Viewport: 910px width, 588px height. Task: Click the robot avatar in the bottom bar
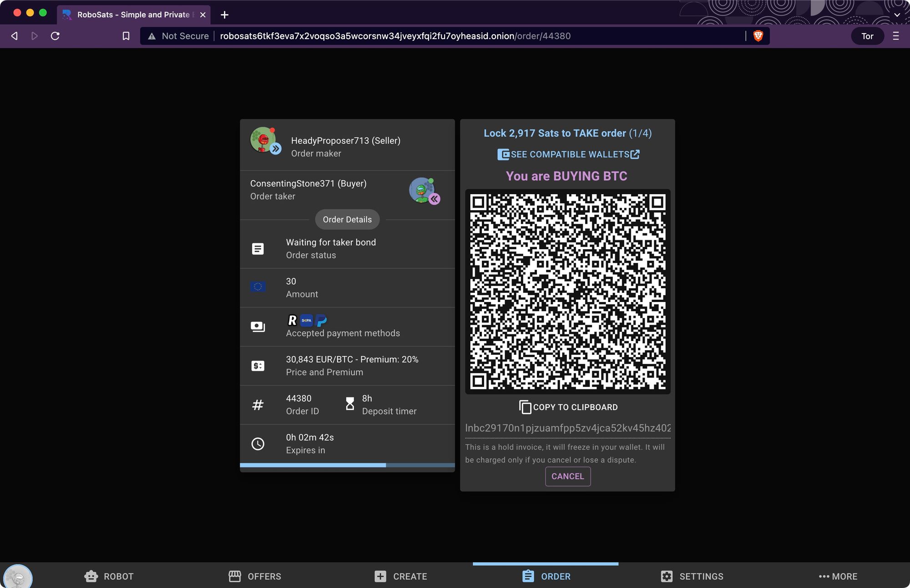(18, 577)
